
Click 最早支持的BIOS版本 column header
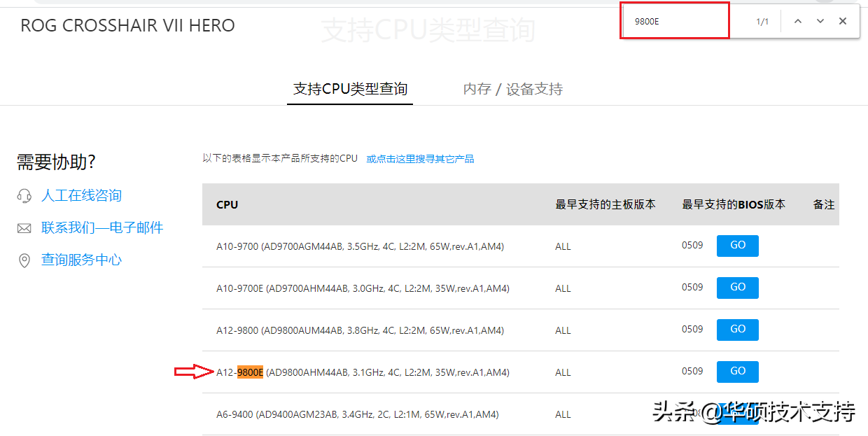click(x=734, y=204)
